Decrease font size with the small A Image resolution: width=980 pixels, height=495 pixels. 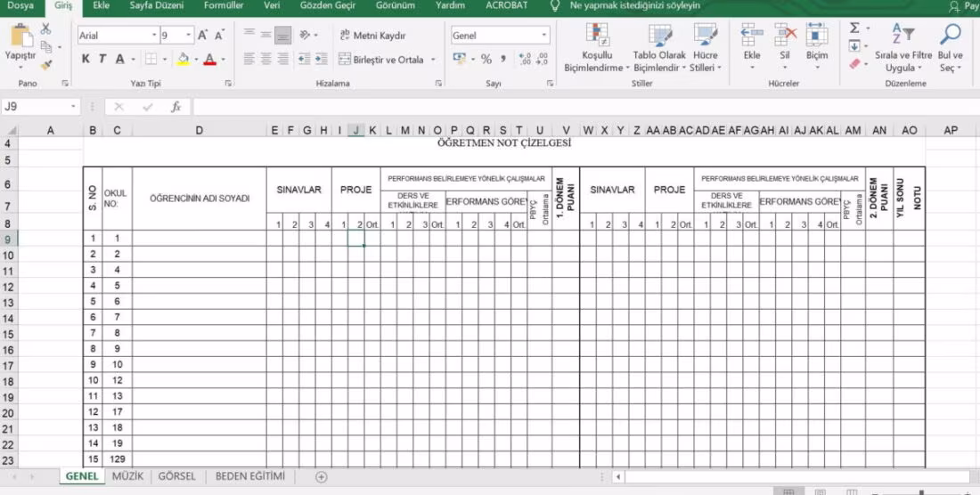[x=219, y=36]
